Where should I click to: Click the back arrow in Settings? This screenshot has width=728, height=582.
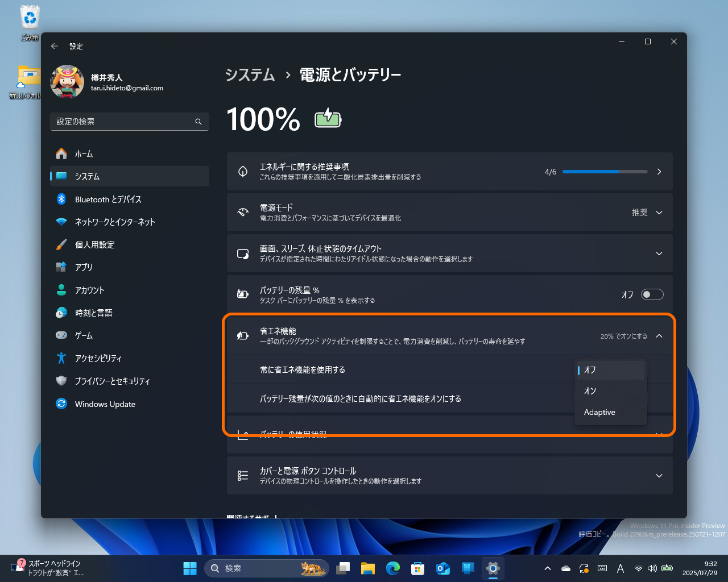tap(55, 46)
